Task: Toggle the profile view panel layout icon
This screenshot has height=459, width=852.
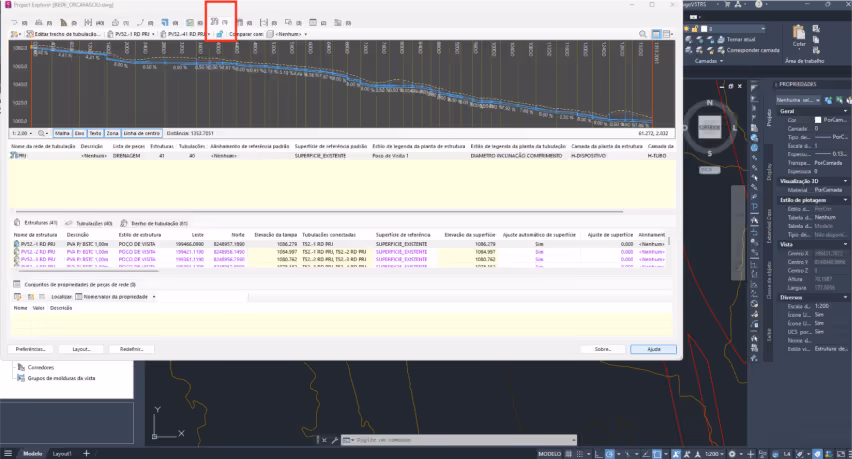Action: [656, 34]
